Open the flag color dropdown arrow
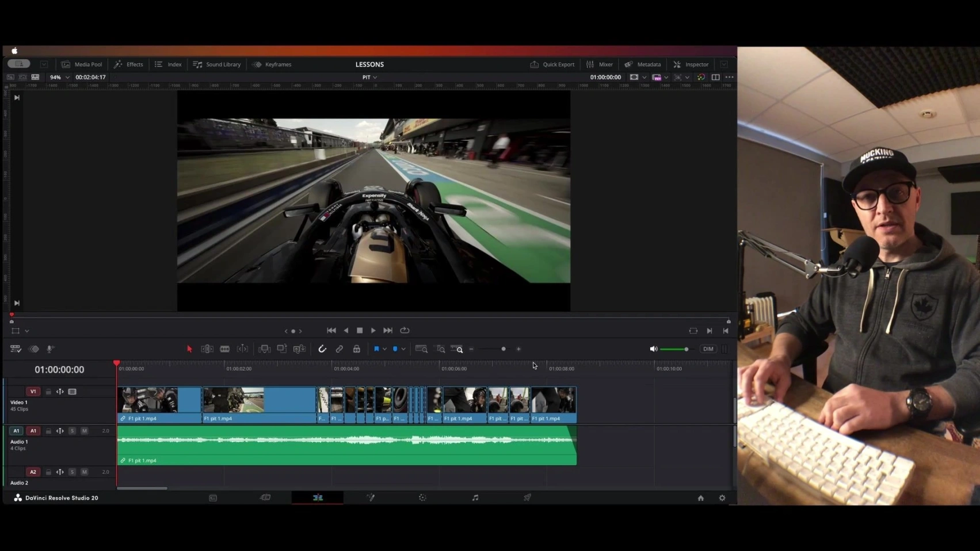This screenshot has width=980, height=551. point(384,349)
